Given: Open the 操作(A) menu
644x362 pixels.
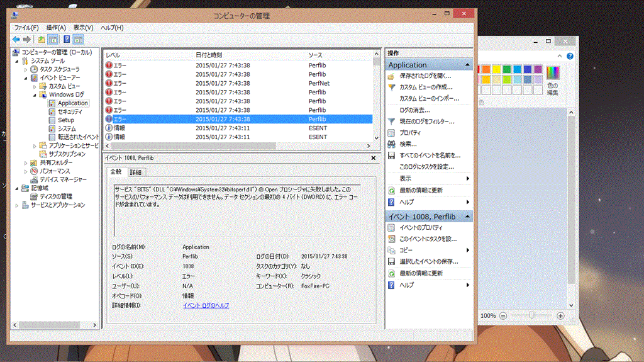Looking at the screenshot, I should 56,28.
